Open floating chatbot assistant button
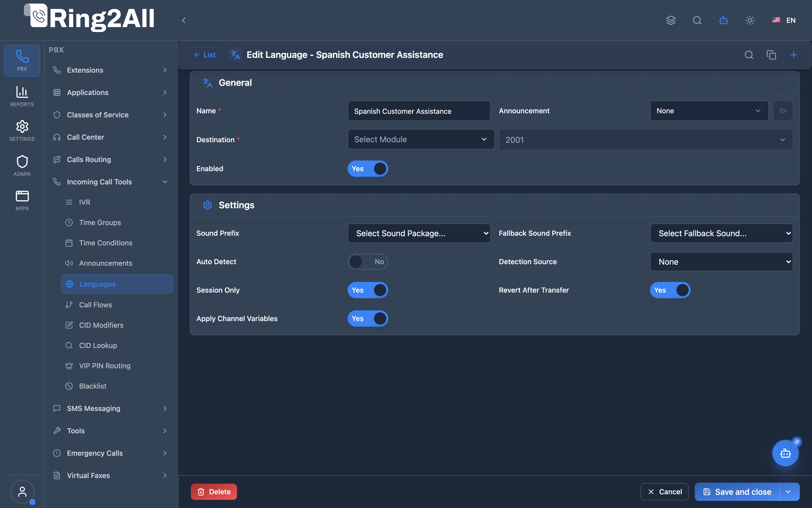 coord(785,453)
